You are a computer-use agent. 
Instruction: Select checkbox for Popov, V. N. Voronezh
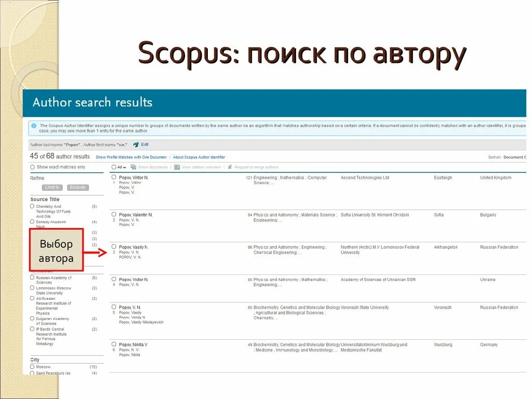(114, 307)
